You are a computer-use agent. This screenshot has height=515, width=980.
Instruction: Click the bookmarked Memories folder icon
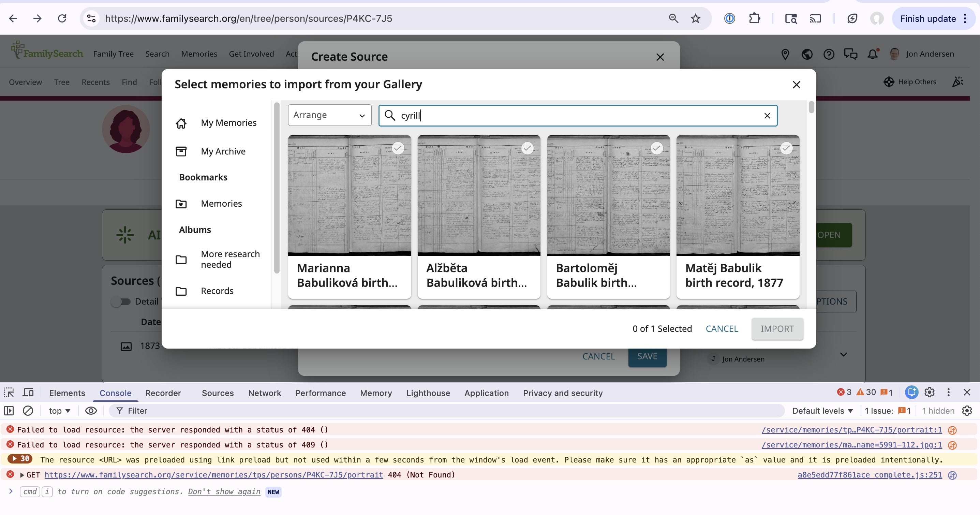pos(181,204)
